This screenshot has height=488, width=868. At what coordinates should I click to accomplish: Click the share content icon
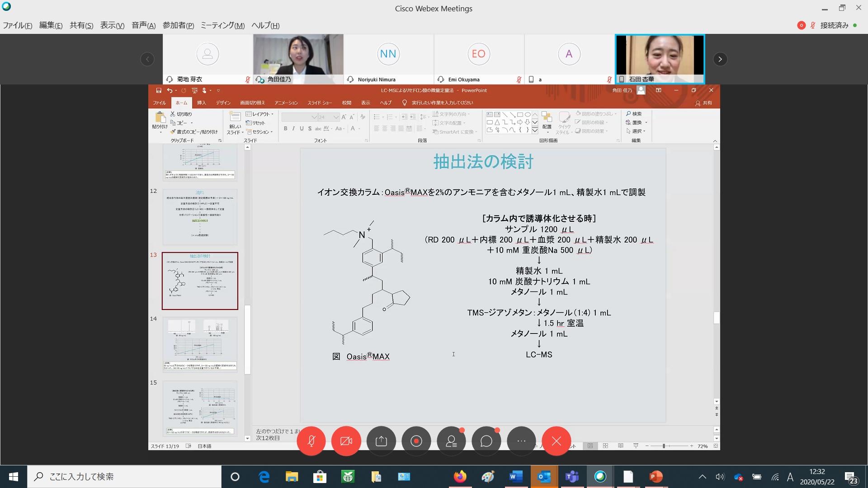381,441
